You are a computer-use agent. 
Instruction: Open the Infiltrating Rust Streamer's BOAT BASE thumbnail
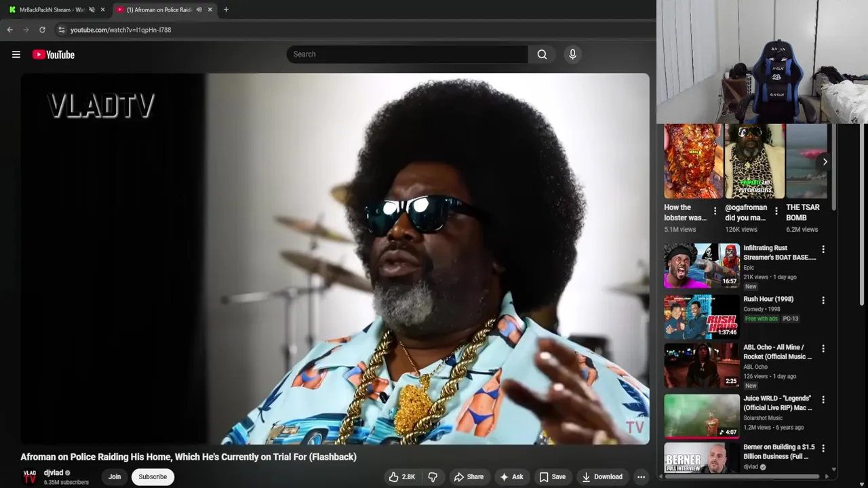click(x=701, y=266)
